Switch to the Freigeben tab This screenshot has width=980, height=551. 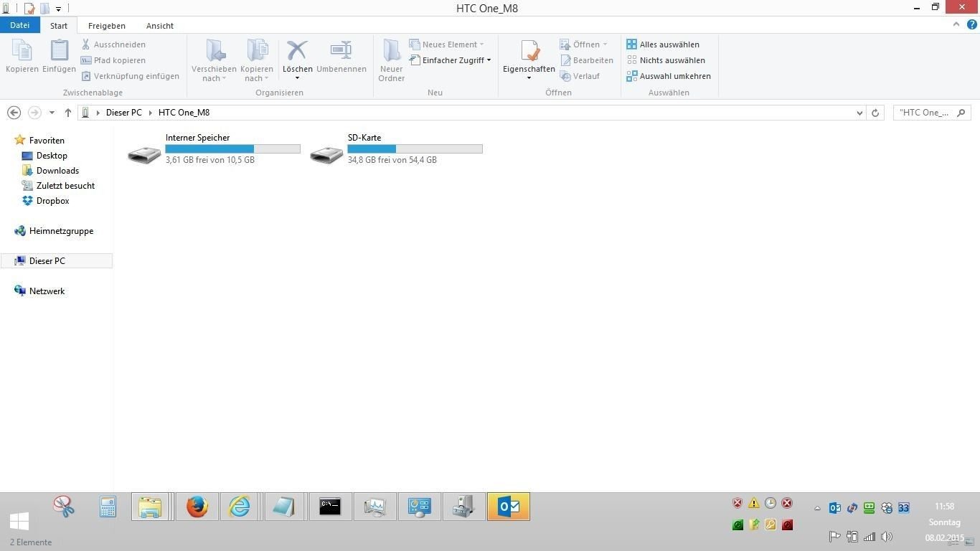click(107, 26)
